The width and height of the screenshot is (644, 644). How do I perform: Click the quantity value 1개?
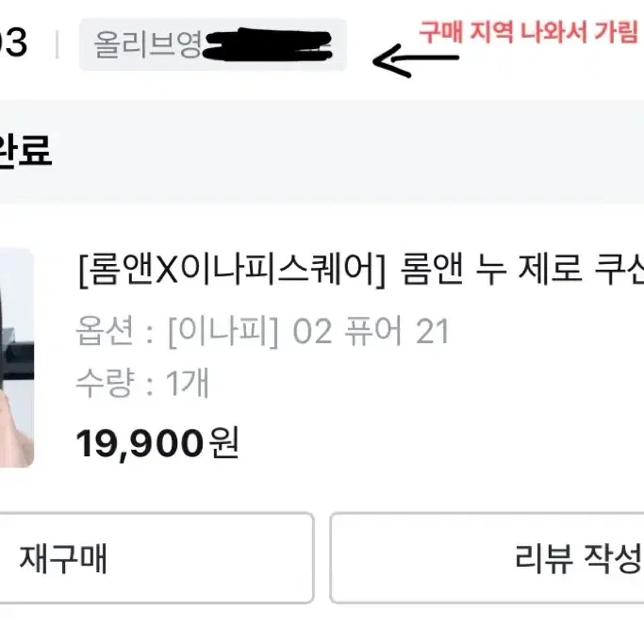188,383
